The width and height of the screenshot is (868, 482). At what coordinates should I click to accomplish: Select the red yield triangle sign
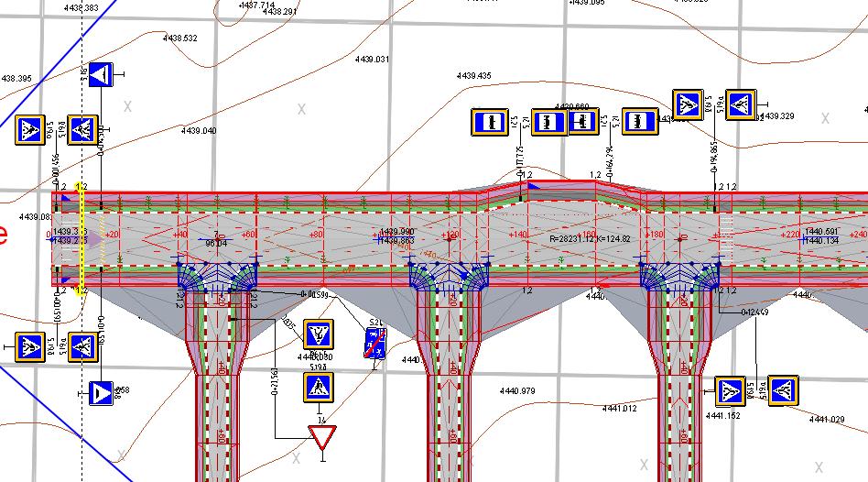tap(322, 438)
